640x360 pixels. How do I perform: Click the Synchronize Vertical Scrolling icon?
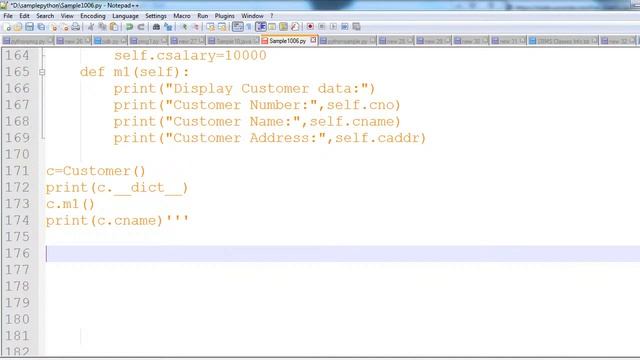click(211, 27)
